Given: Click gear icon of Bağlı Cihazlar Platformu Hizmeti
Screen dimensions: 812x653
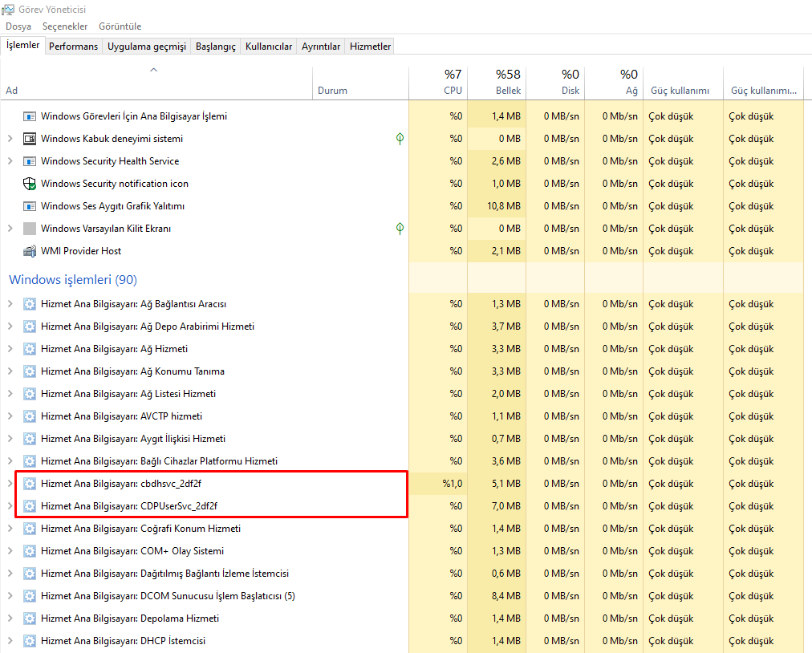Looking at the screenshot, I should (x=30, y=461).
